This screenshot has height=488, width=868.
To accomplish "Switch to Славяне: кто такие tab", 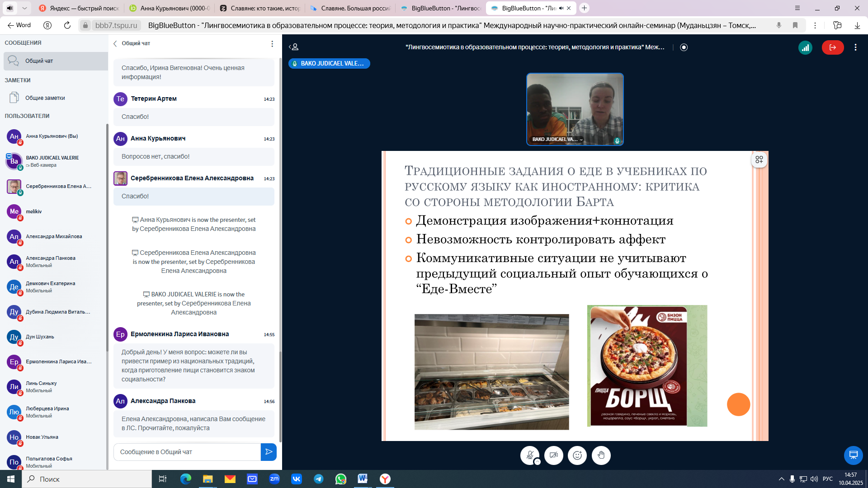I will click(x=259, y=8).
